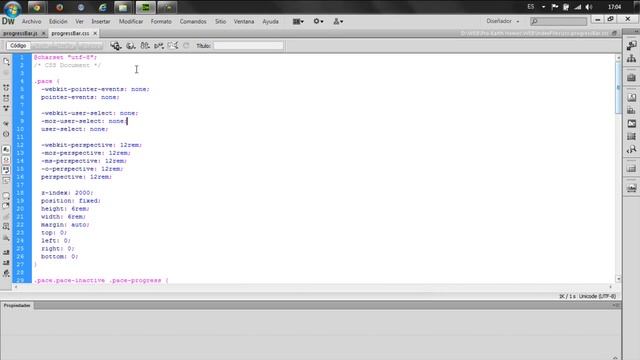Click the Título input field
This screenshot has width=640, height=360.
(x=248, y=46)
